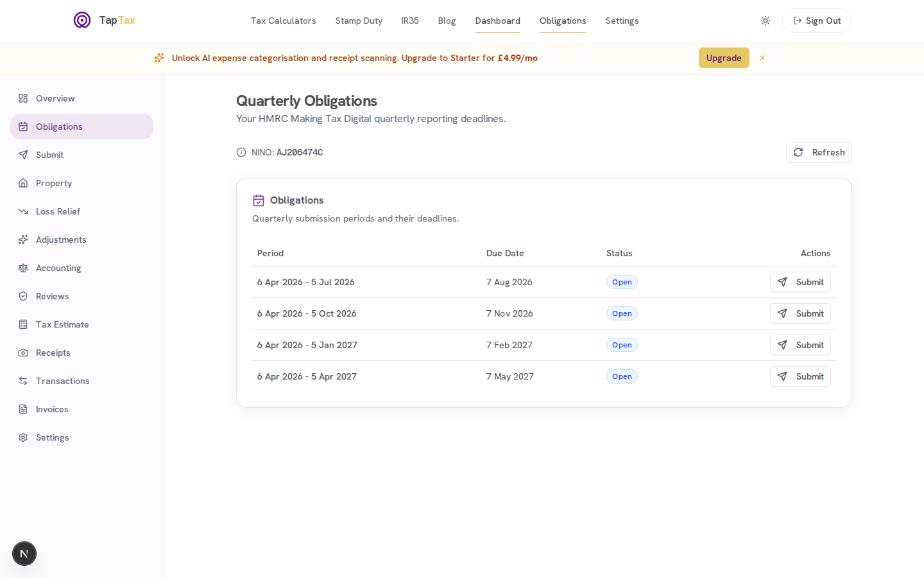924x578 pixels.
Task: Click the Invoices document icon in the sidebar
Action: point(23,409)
